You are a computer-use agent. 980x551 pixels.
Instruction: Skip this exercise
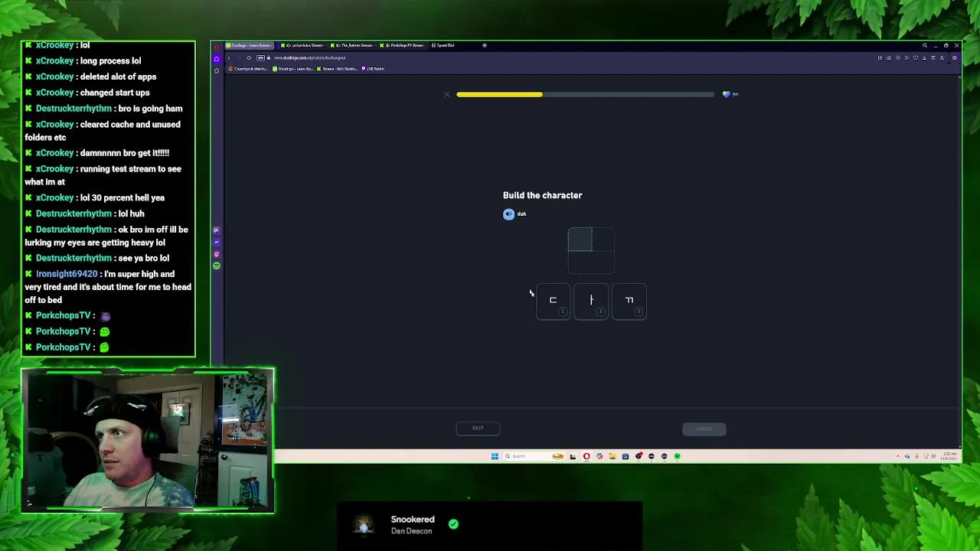click(478, 429)
